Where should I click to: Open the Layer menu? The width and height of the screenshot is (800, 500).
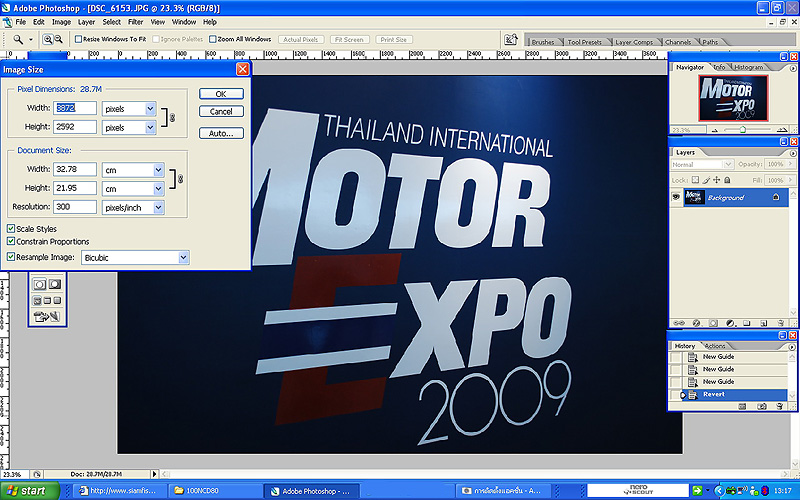pos(86,22)
